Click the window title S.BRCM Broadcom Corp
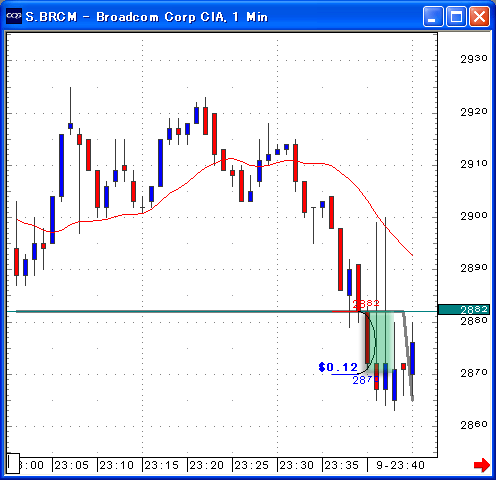The height and width of the screenshot is (480, 496). [x=147, y=17]
